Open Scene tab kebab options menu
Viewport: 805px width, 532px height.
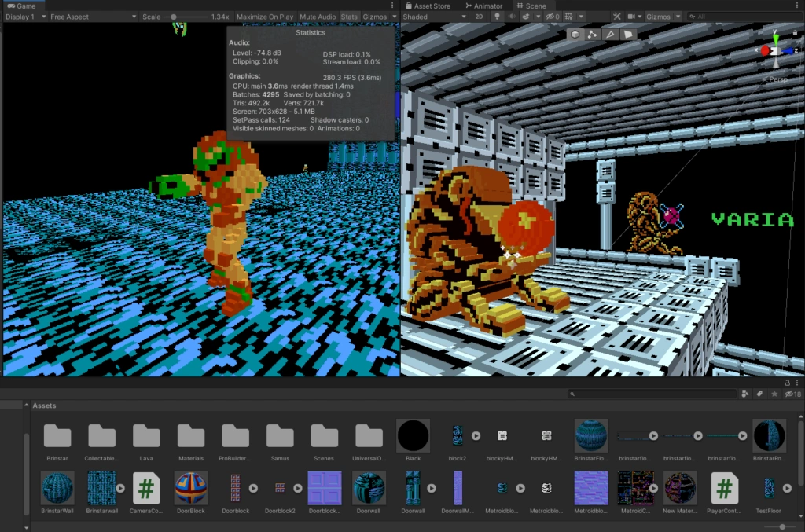click(x=797, y=6)
